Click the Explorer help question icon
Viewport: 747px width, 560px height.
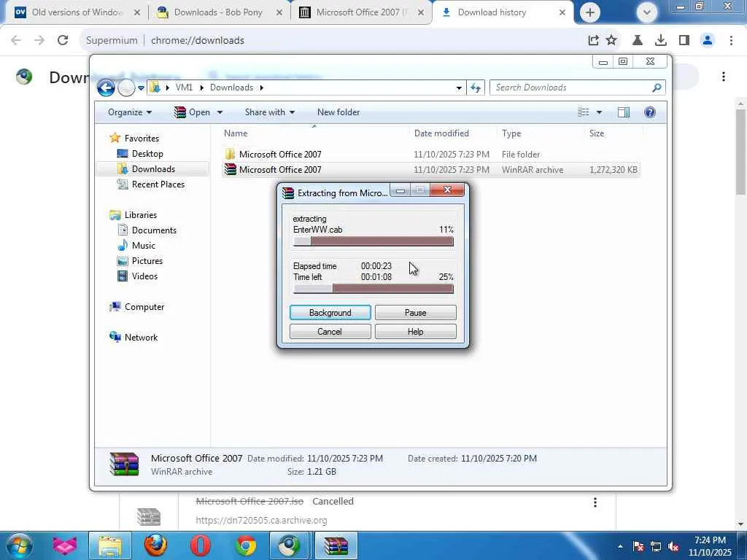[x=650, y=112]
